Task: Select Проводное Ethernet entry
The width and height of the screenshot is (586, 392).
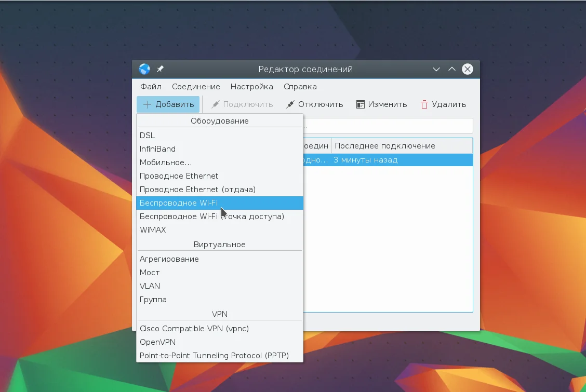Action: point(220,176)
